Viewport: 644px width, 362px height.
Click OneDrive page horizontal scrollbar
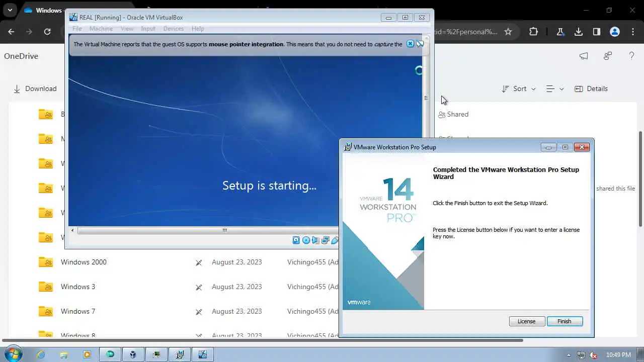(263, 340)
